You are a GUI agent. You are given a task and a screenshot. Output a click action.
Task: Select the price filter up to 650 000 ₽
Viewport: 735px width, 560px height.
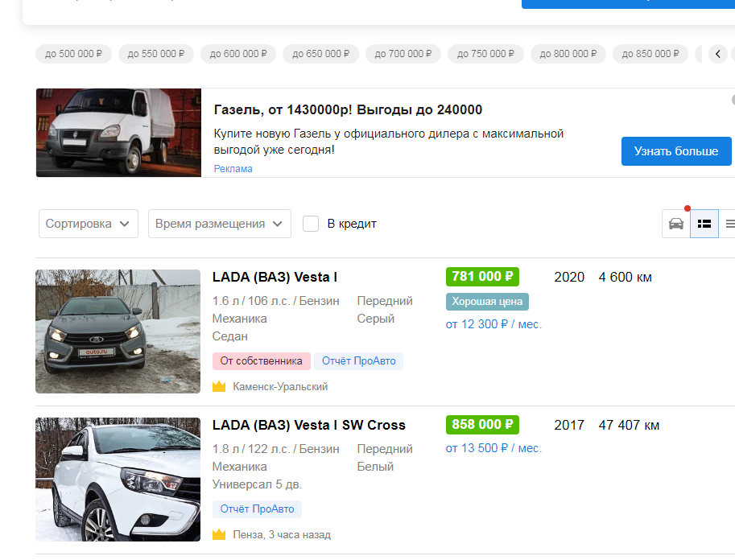[x=321, y=54]
